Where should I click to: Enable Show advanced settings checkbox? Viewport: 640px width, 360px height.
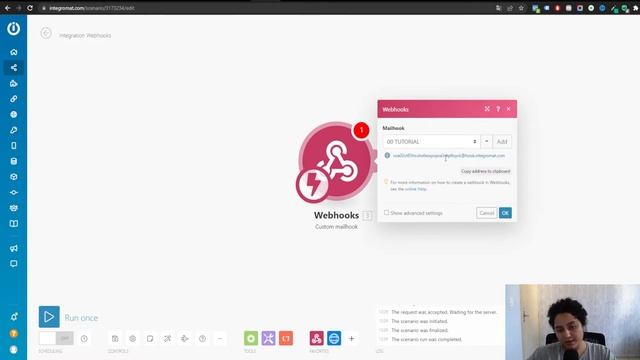pyautogui.click(x=386, y=213)
